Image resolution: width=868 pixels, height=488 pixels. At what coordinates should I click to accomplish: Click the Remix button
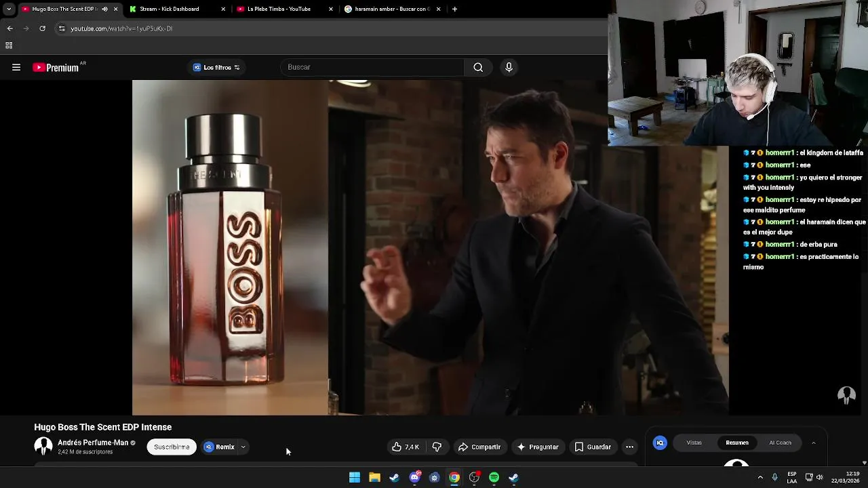click(x=219, y=447)
